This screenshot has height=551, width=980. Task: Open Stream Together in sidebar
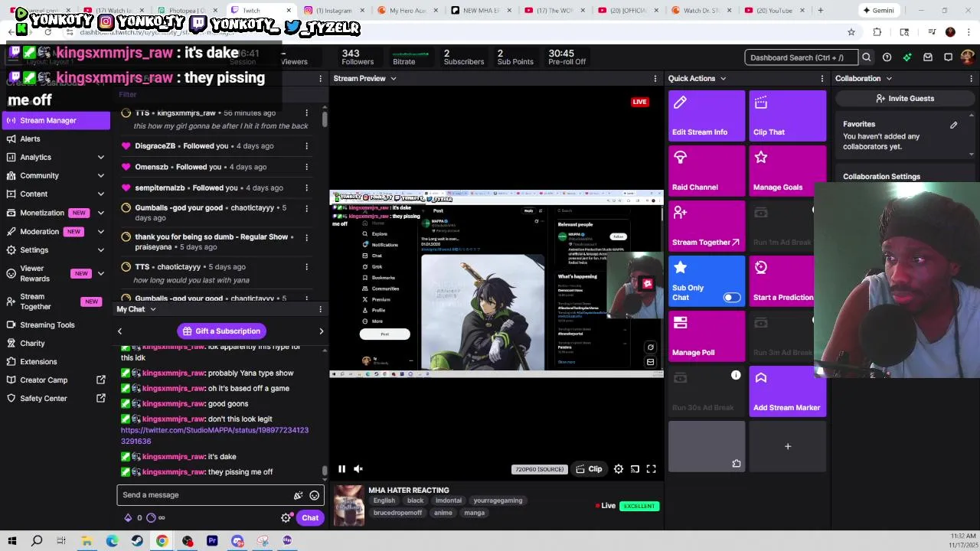coord(55,302)
